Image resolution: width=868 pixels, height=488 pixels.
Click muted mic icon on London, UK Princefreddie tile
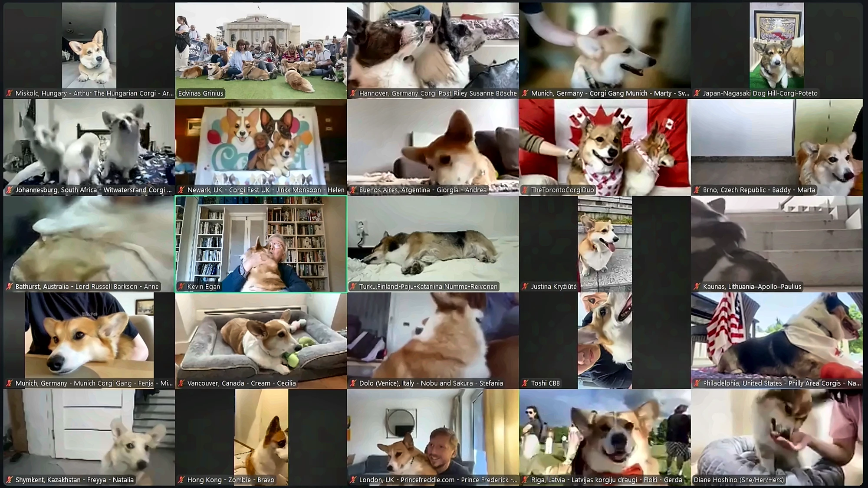tap(353, 480)
